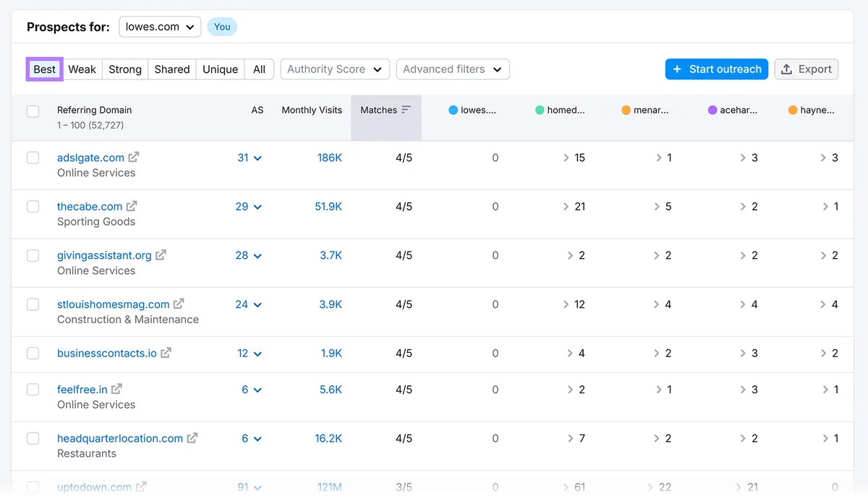Open external link icon next to adslgate.com
This screenshot has height=501, width=868.
[134, 157]
